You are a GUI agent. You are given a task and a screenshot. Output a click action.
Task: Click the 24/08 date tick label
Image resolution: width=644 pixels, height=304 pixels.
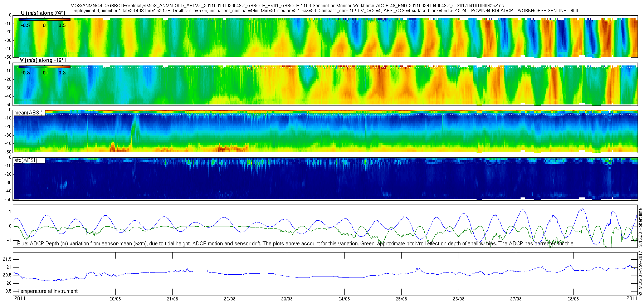pyautogui.click(x=344, y=299)
